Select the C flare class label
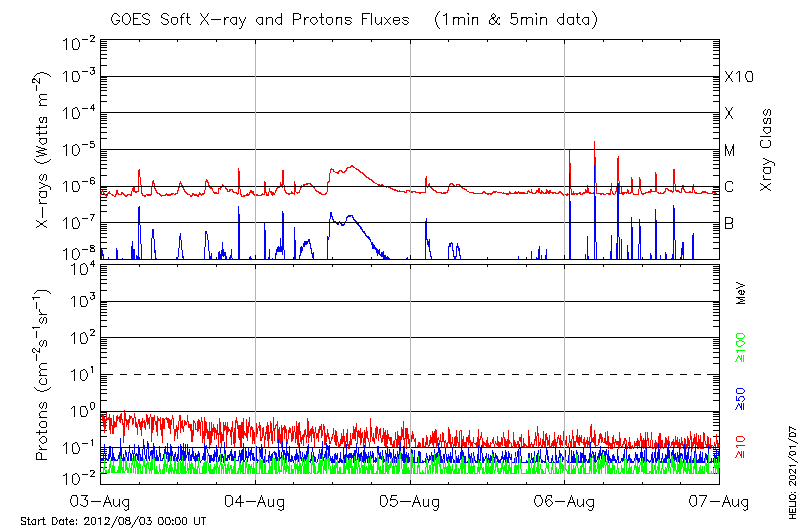 pos(729,187)
